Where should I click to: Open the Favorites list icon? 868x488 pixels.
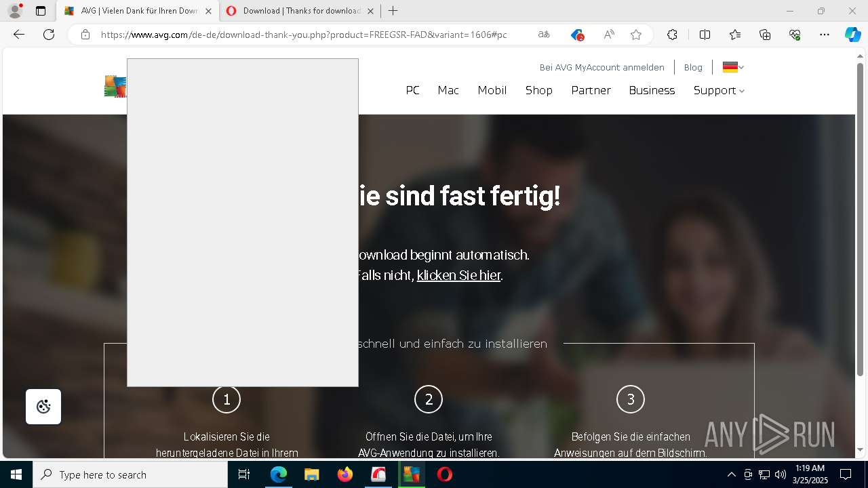(735, 35)
